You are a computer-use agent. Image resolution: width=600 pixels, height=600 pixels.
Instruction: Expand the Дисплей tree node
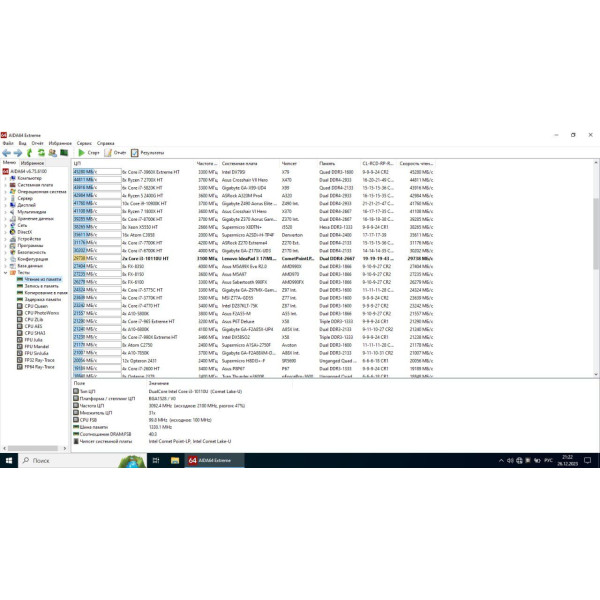5,205
